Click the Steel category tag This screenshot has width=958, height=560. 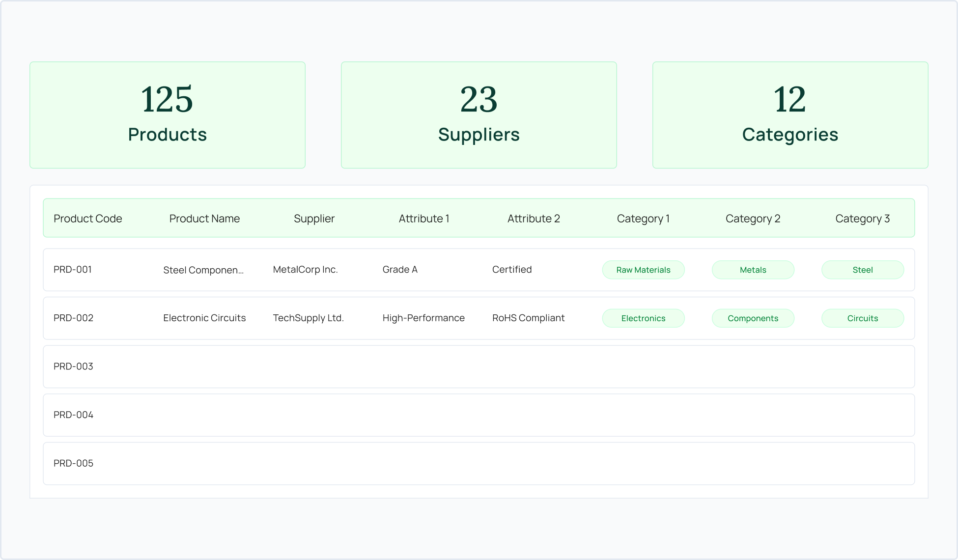(862, 270)
